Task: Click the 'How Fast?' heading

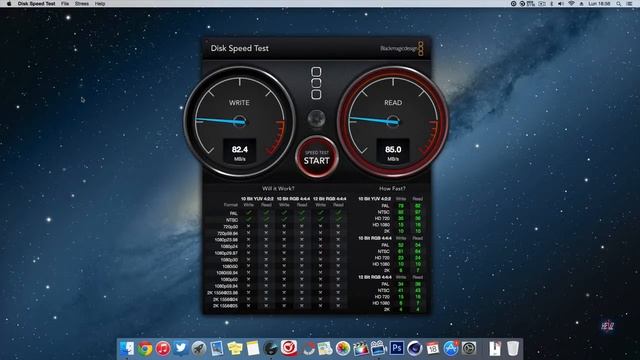Action: click(392, 189)
